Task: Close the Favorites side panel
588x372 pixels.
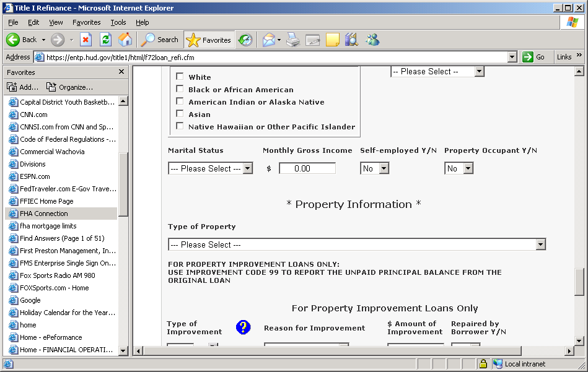Action: point(121,72)
